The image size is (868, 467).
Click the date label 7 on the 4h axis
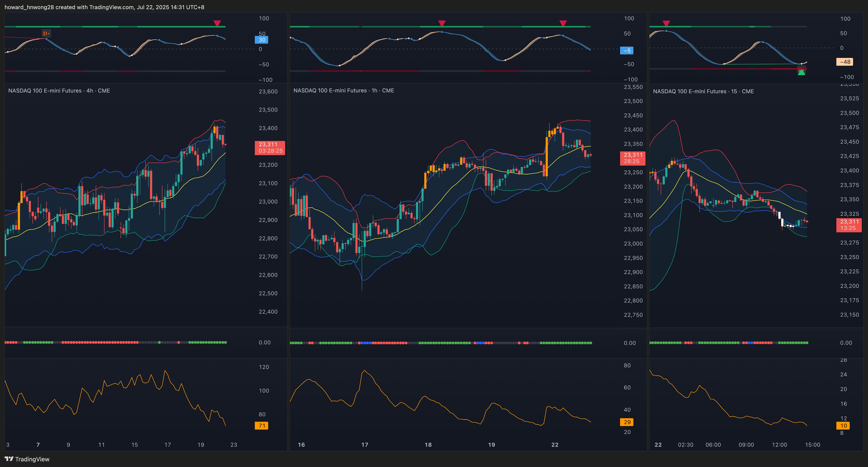pyautogui.click(x=38, y=445)
